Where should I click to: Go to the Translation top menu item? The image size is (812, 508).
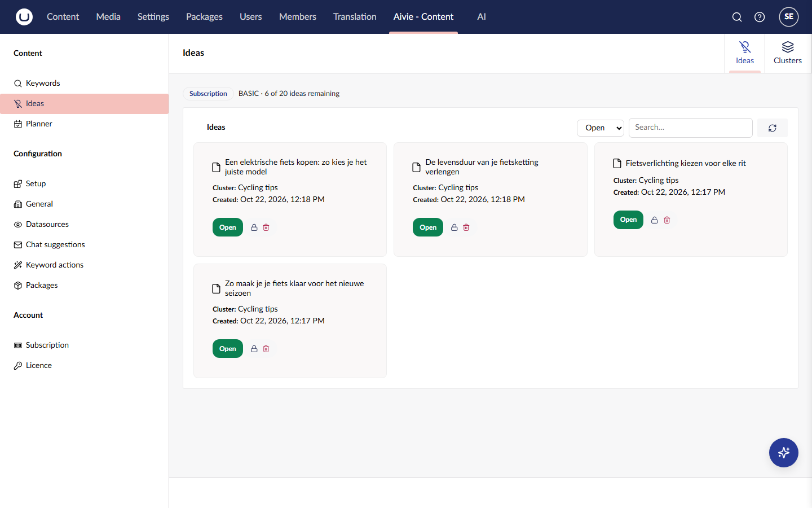pos(355,17)
